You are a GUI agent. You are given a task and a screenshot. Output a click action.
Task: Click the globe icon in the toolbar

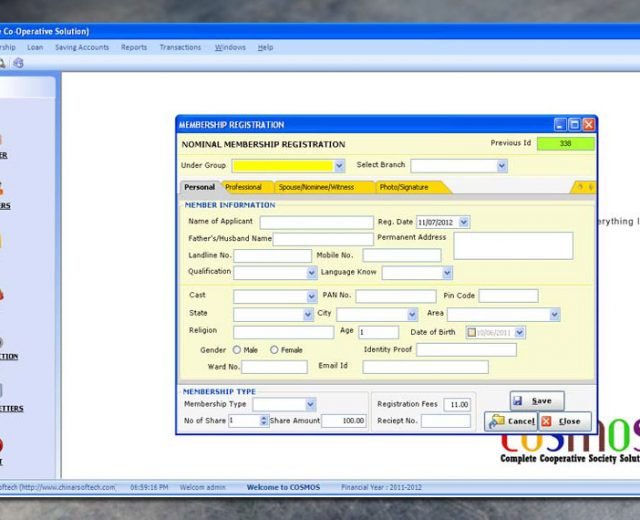[x=18, y=63]
